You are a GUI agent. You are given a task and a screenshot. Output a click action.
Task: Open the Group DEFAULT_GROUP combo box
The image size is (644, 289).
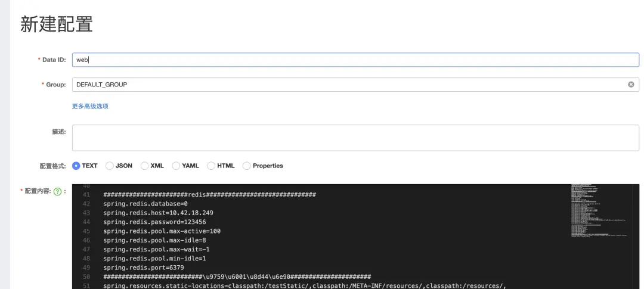tap(355, 85)
